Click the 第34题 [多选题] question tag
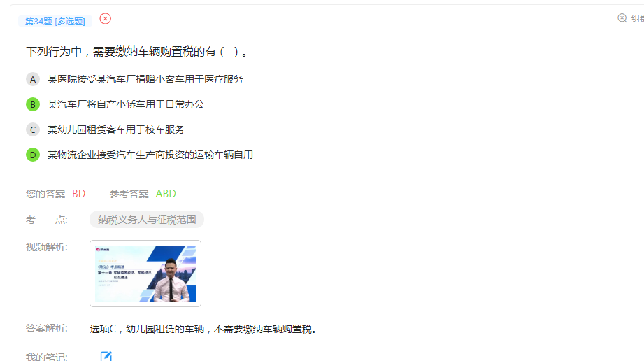The image size is (644, 361). pos(55,22)
